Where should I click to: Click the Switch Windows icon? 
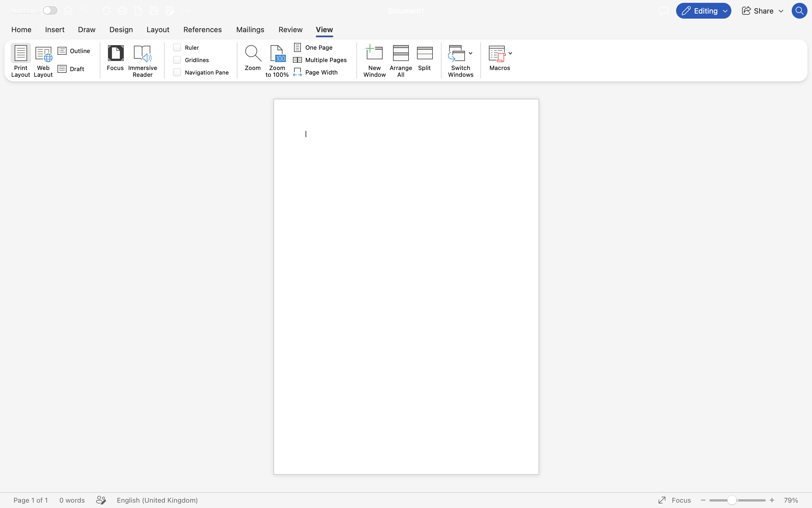457,53
